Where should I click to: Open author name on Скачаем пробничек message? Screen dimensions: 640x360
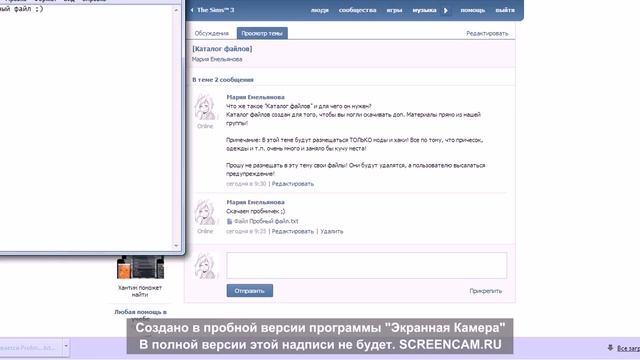pyautogui.click(x=256, y=202)
